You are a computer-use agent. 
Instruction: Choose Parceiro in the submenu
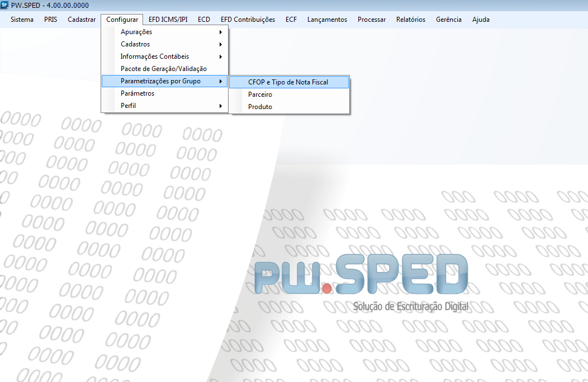tap(289, 95)
